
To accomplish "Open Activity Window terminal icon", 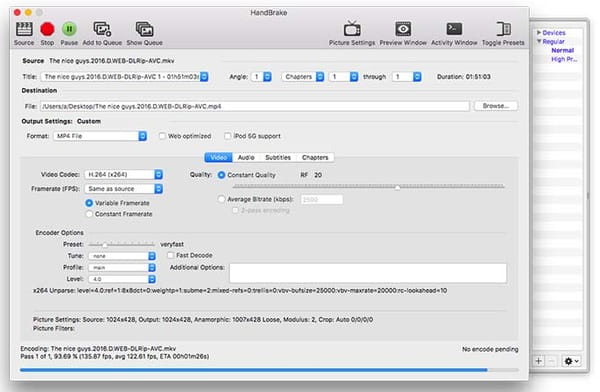I will coord(454,29).
